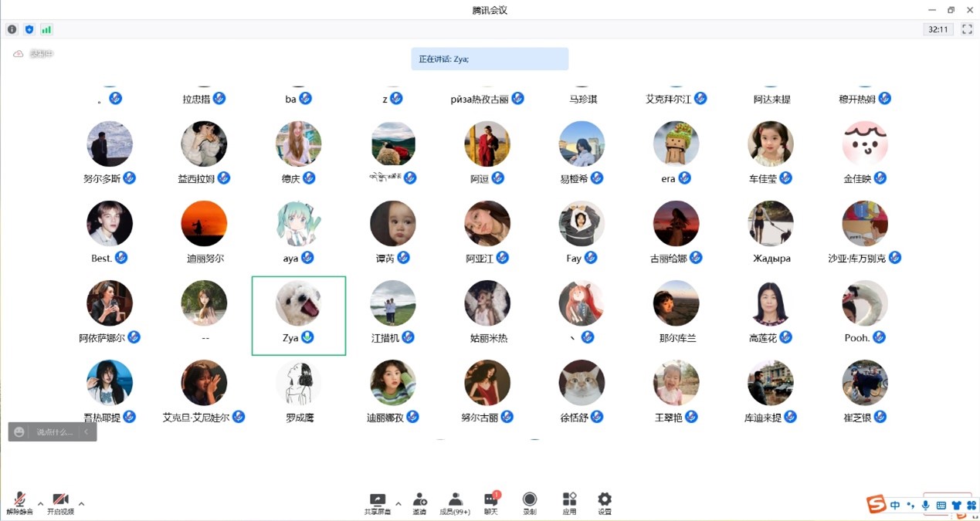Turn on camera via 开启视频
The image size is (980, 521).
(x=60, y=503)
